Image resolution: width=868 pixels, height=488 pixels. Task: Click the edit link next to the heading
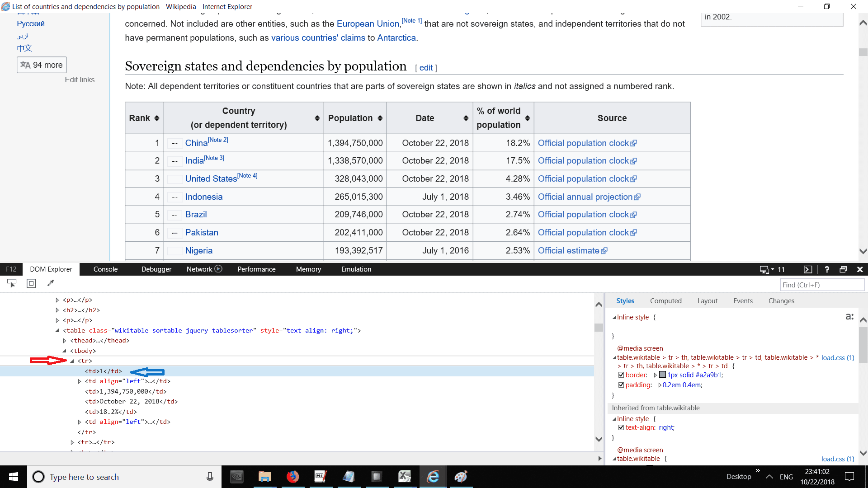coord(425,67)
